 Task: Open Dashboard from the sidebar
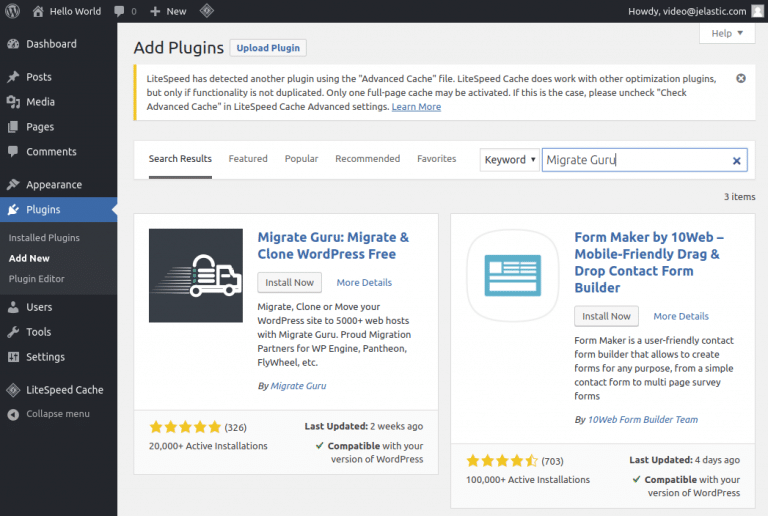[51, 44]
